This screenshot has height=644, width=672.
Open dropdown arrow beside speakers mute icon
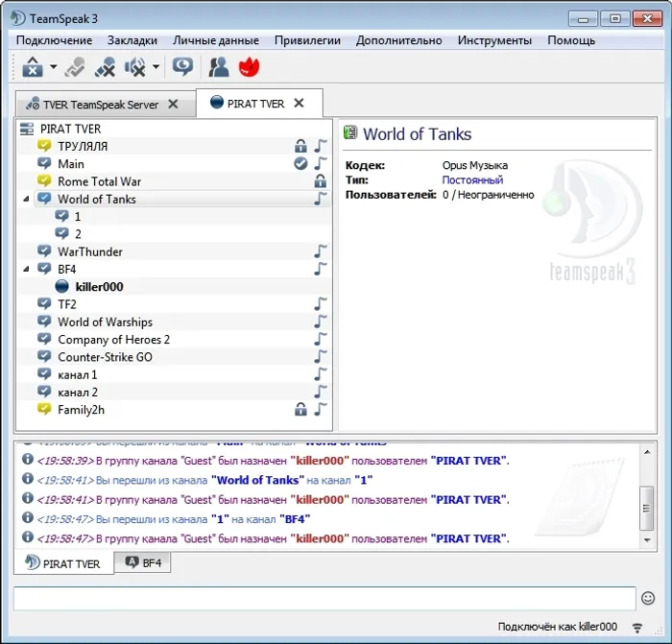156,67
